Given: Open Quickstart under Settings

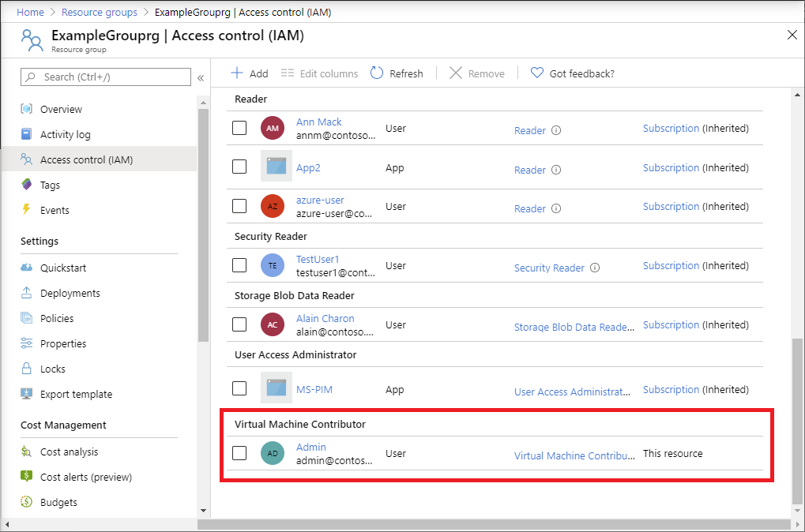Looking at the screenshot, I should tap(63, 268).
